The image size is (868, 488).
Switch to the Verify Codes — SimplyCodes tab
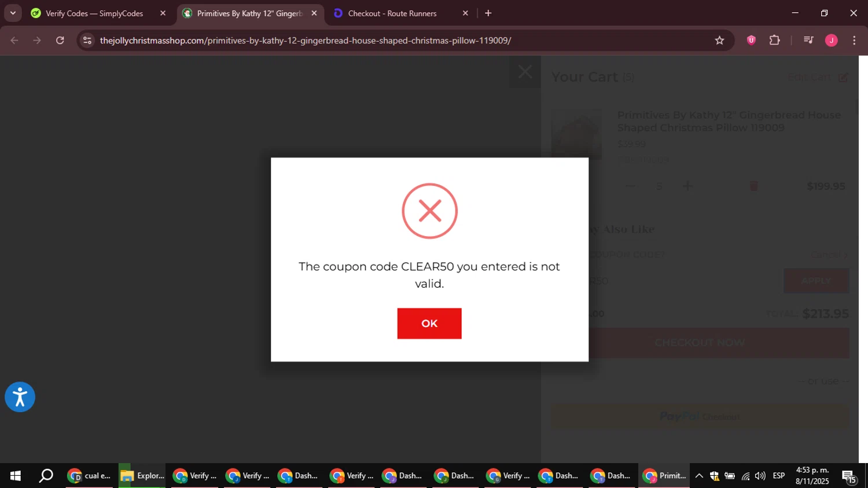click(94, 13)
